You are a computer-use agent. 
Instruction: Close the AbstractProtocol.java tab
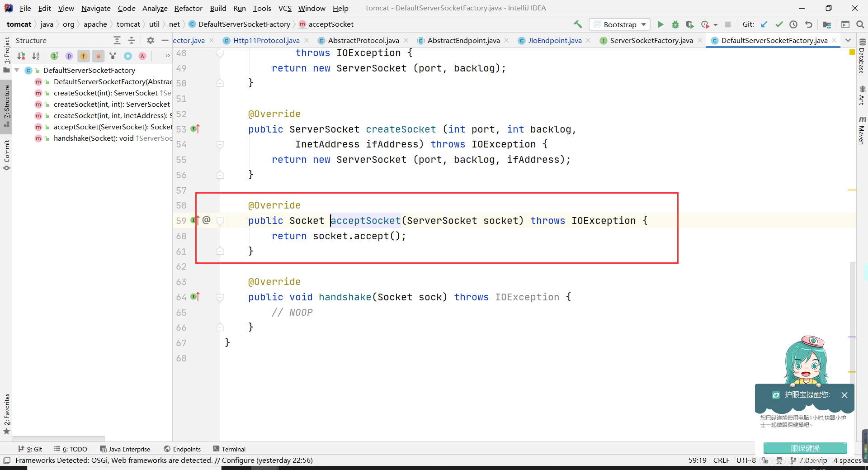pos(406,40)
